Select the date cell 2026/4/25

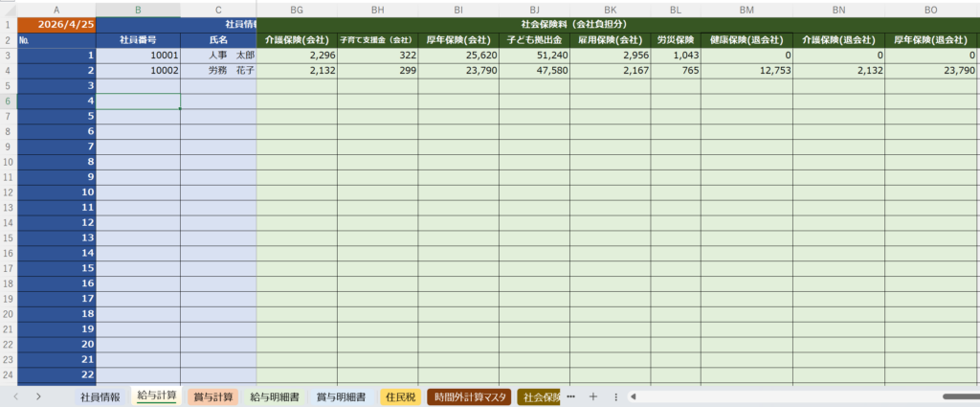coord(56,24)
